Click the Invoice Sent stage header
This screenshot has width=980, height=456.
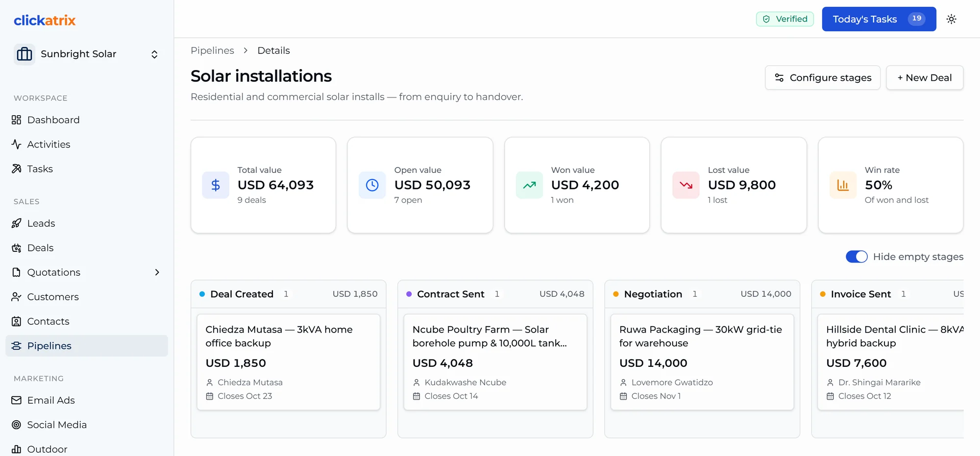[x=887, y=294]
